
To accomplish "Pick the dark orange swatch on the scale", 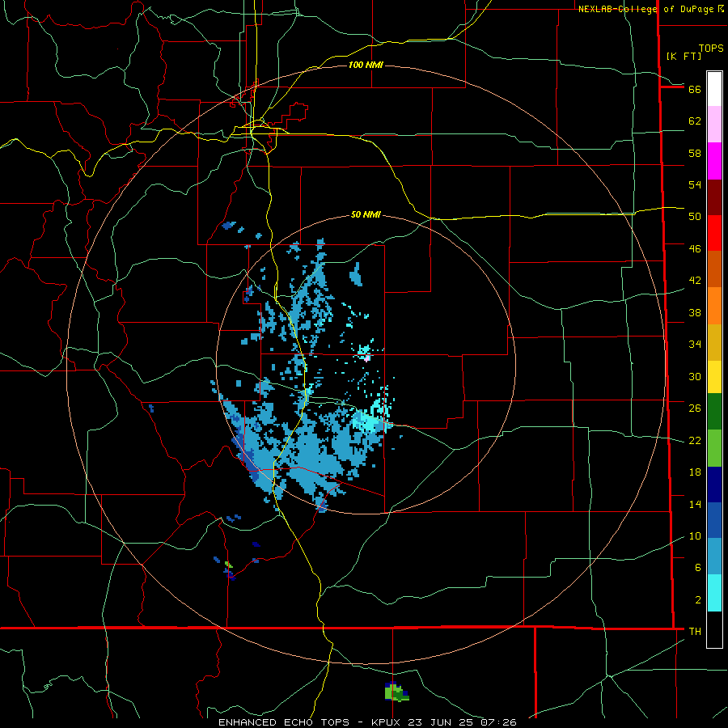I will click(714, 269).
